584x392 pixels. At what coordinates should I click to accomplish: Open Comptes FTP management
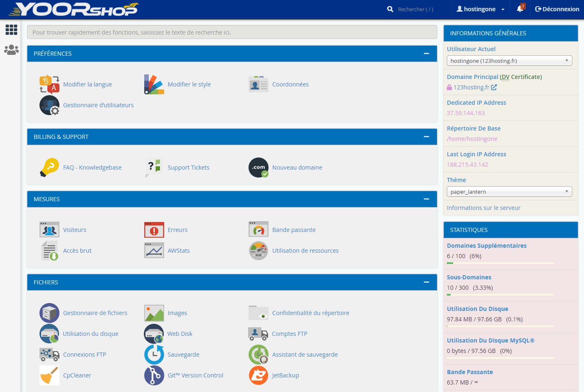[x=289, y=333]
